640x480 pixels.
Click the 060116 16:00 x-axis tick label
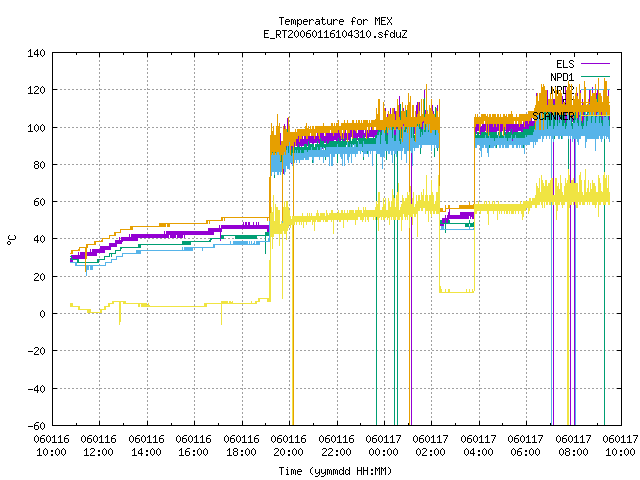[193, 446]
